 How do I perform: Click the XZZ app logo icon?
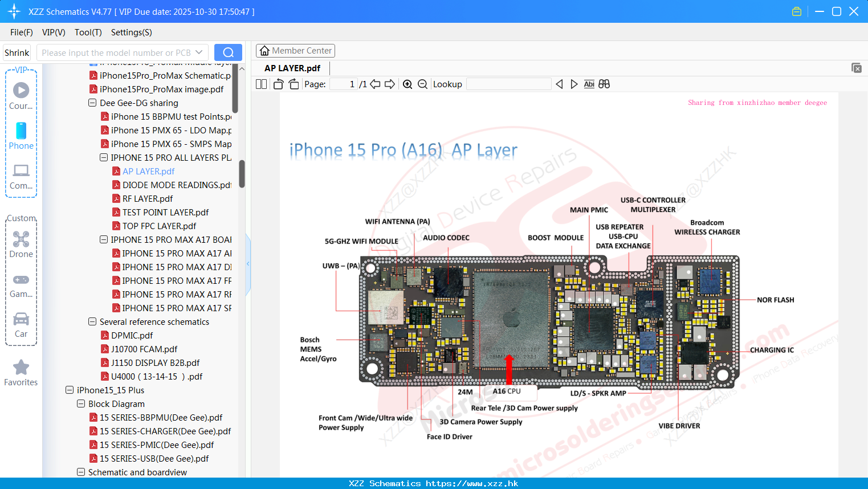[x=14, y=11]
